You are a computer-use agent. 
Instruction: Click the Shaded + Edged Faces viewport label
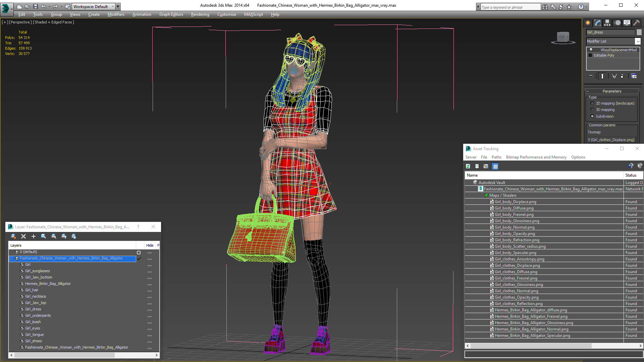tap(53, 22)
